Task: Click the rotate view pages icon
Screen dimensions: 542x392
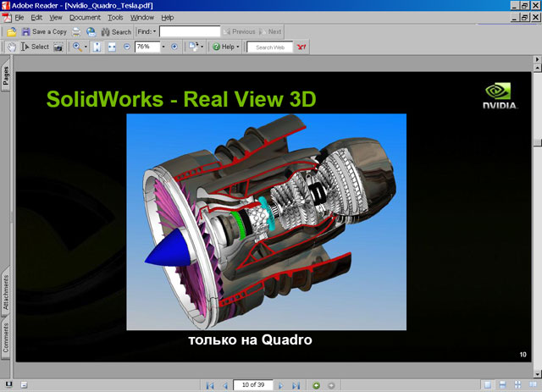Action: [194, 47]
